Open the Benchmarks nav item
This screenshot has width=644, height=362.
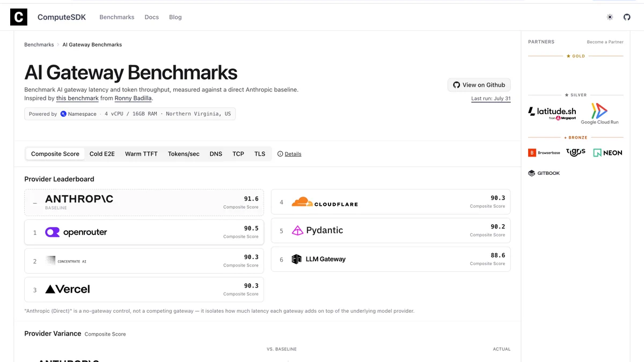(x=117, y=17)
